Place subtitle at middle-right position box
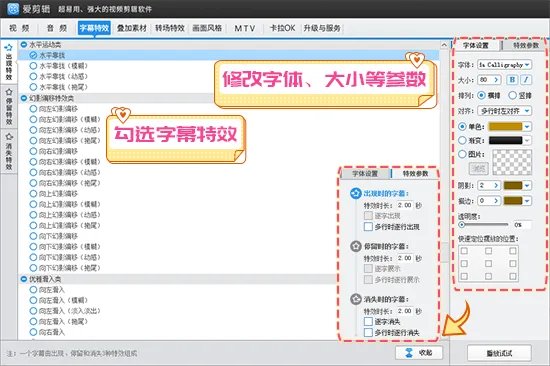The image size is (550, 366). 513,264
